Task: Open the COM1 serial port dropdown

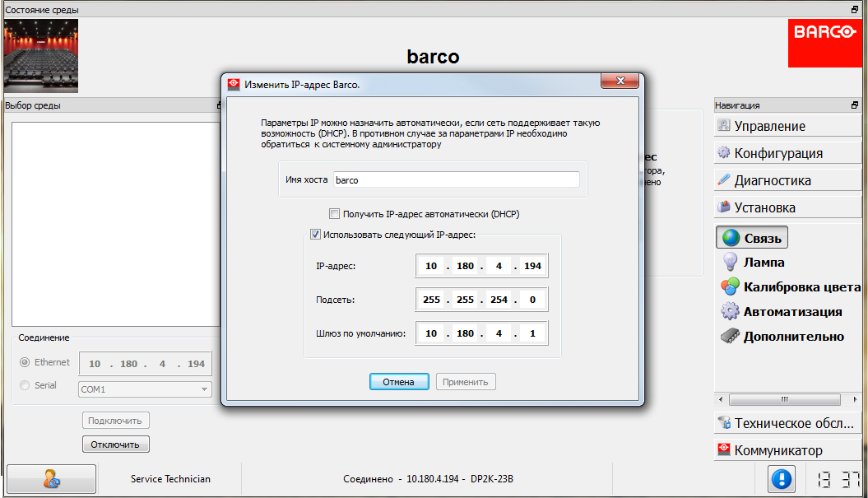Action: 146,389
